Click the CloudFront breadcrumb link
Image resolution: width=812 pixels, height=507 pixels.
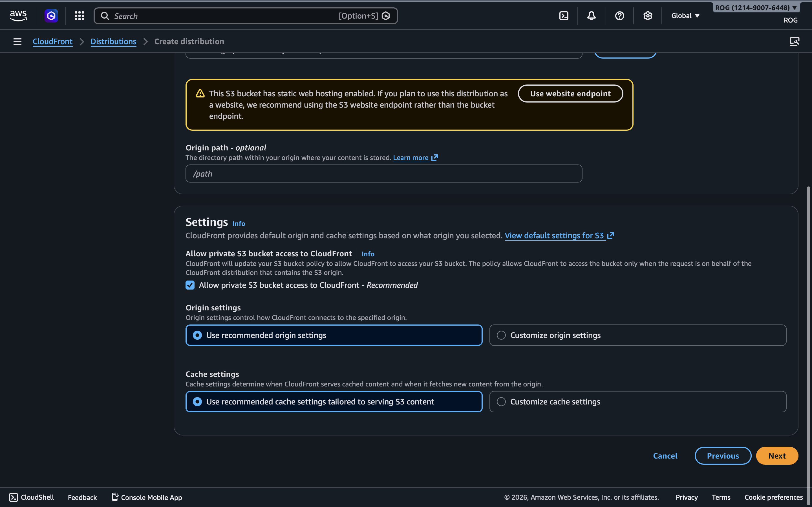pos(53,42)
